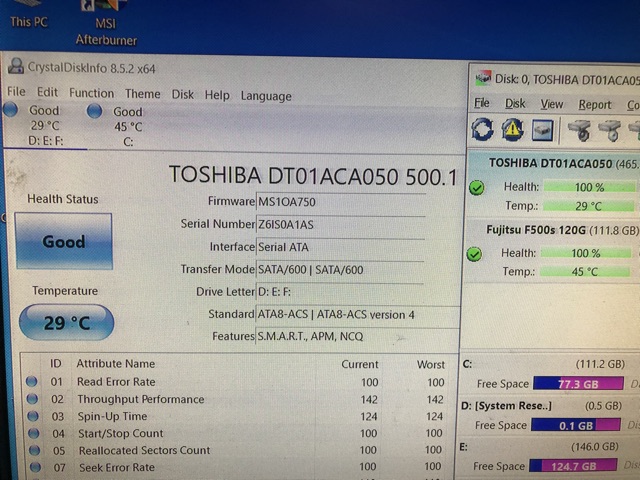Click the Features field S.M.A.R.T., APM, NCQ
The image size is (640, 480).
tap(358, 336)
